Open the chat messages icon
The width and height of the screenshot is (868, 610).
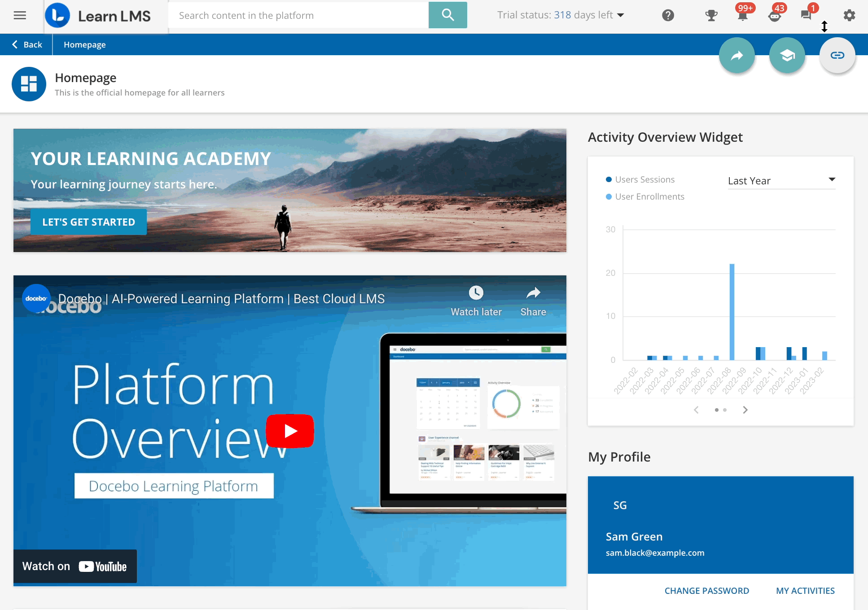(806, 16)
